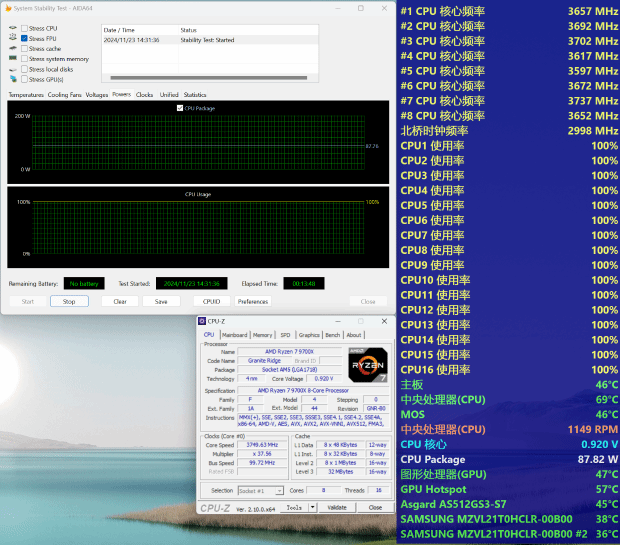Minimize the AIDA64 System Stability Test window
This screenshot has height=545, width=620.
click(x=338, y=8)
